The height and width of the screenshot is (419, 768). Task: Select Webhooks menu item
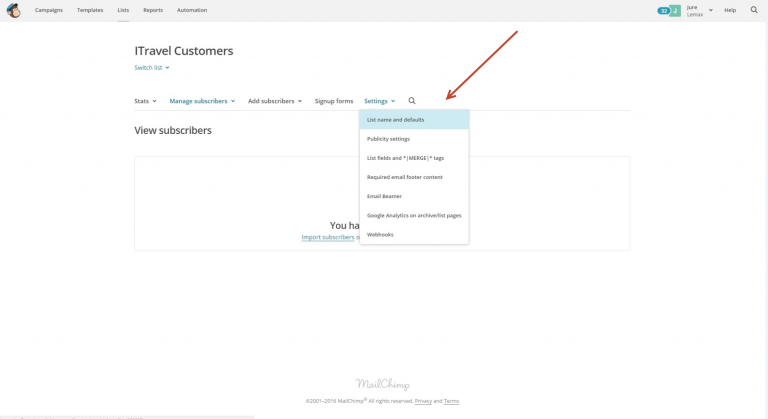[414, 234]
